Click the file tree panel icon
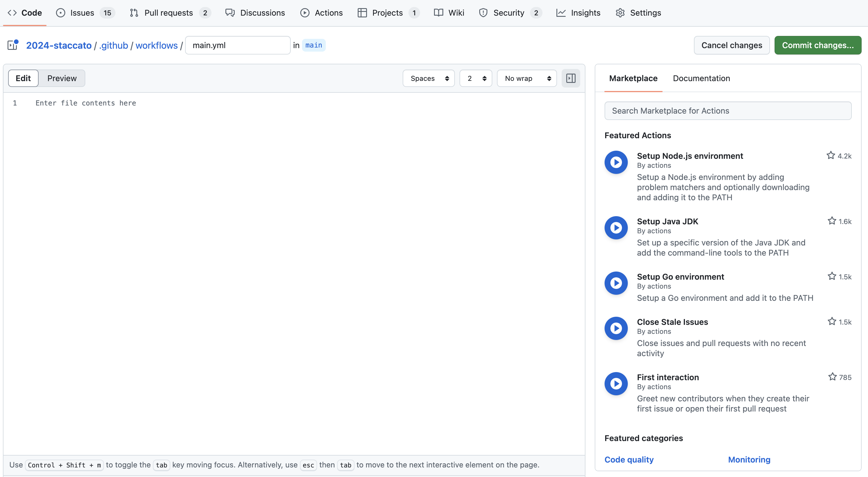The image size is (868, 477). (12, 45)
